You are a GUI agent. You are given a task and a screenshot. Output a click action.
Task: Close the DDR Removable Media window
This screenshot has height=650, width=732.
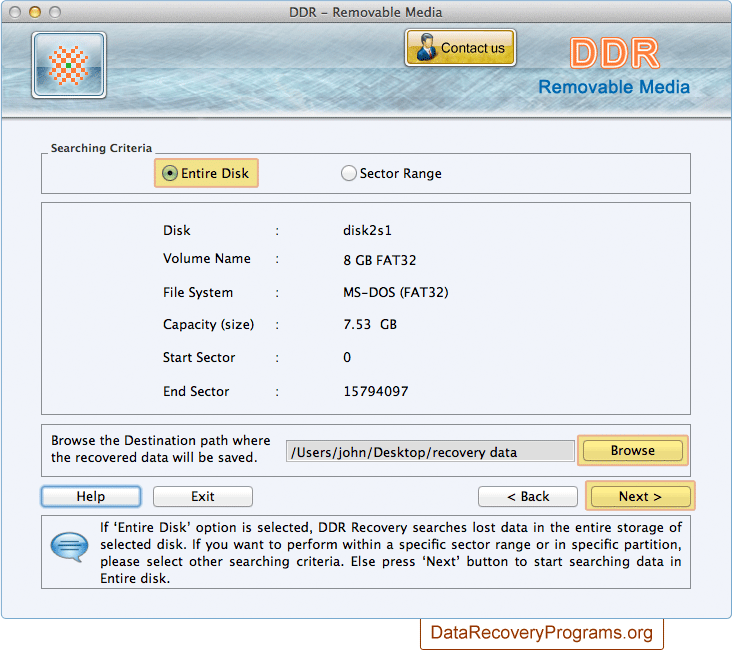pyautogui.click(x=15, y=12)
